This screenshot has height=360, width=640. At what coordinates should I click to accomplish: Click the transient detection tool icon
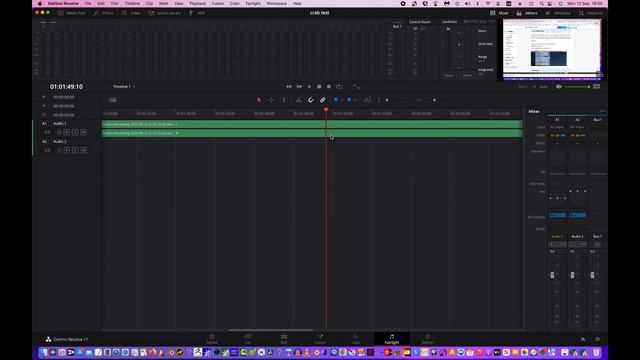[x=367, y=100]
